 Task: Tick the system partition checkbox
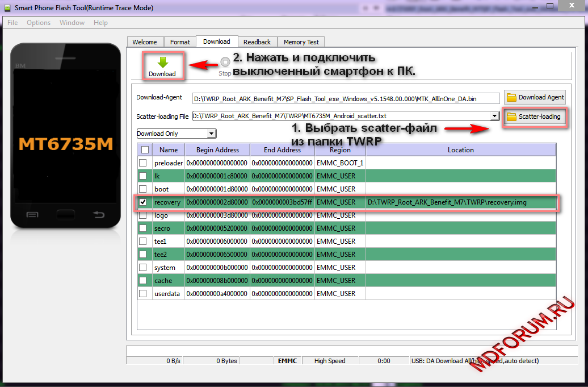(143, 268)
